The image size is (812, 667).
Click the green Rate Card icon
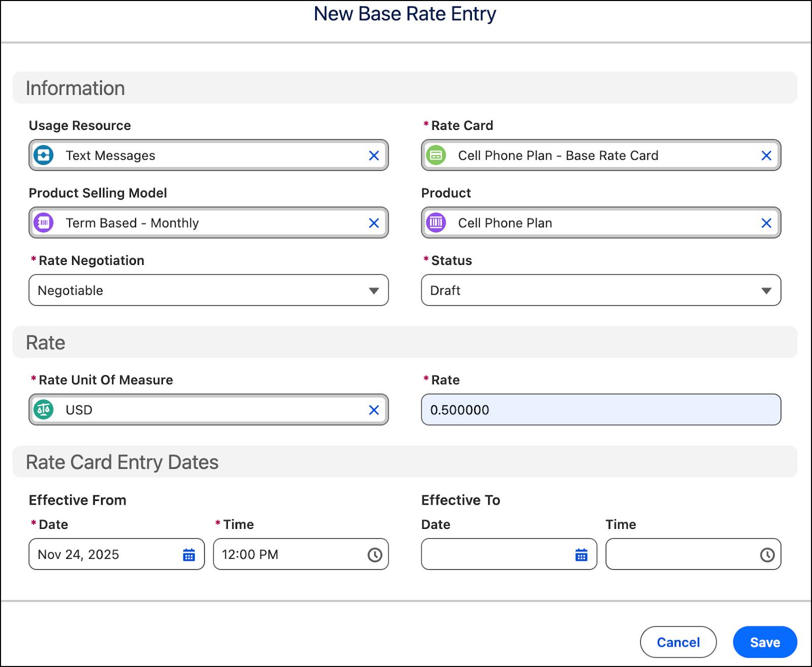point(436,155)
